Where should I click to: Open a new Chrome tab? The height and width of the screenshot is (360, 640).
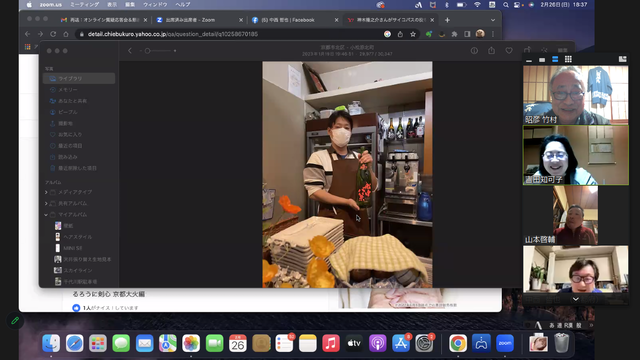447,20
